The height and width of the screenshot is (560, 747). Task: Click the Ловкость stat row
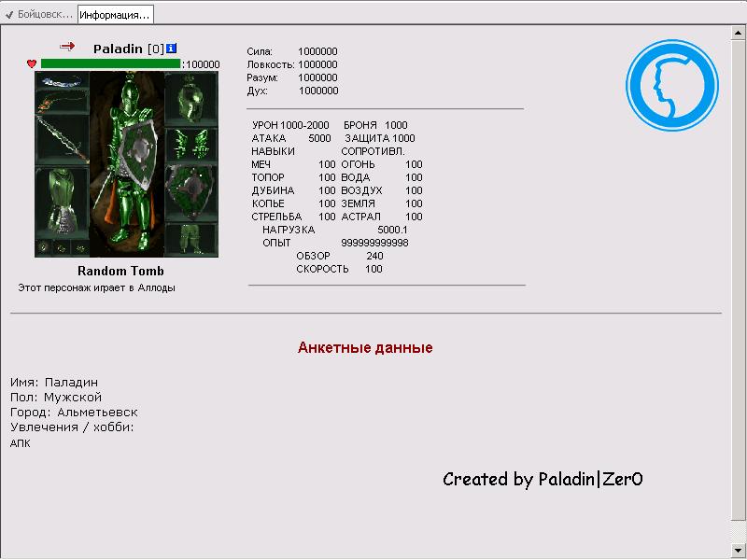[292, 64]
